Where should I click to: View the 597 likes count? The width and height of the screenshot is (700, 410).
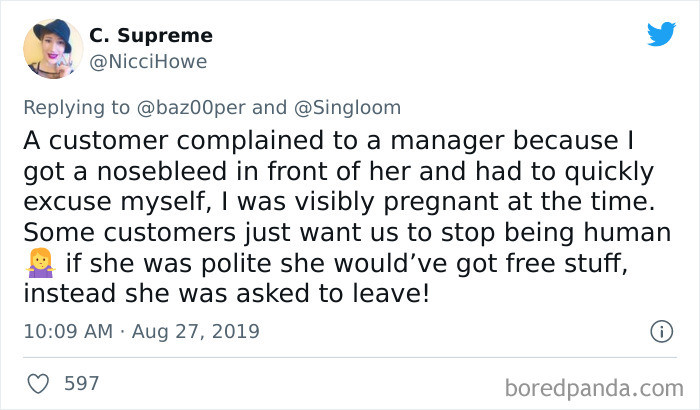(80, 383)
